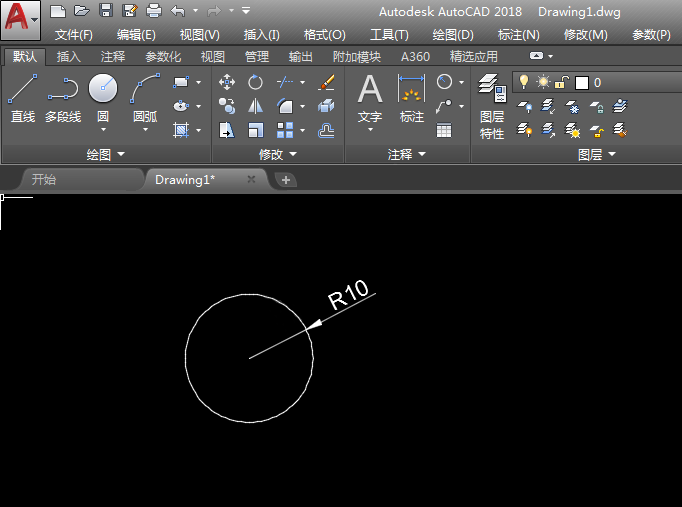Click the Save icon in quick access toolbar
The image size is (682, 507).
coord(105,11)
